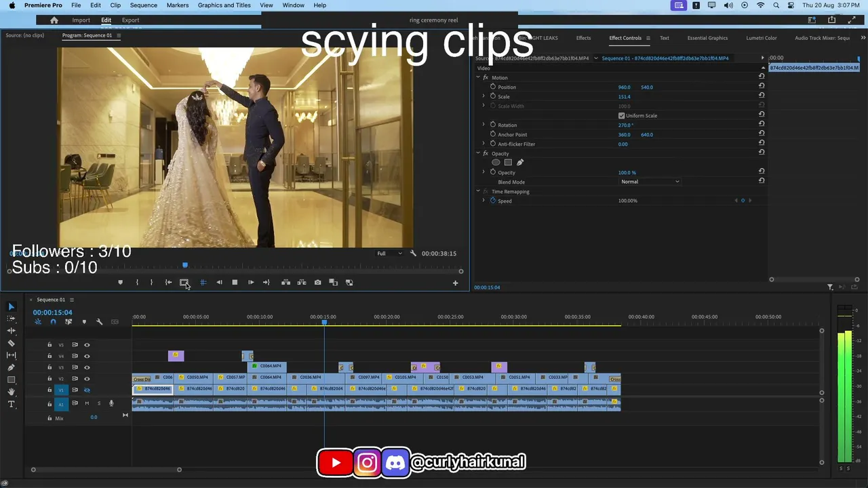This screenshot has height=488, width=868.
Task: Open the Export workspace tab
Action: point(130,20)
